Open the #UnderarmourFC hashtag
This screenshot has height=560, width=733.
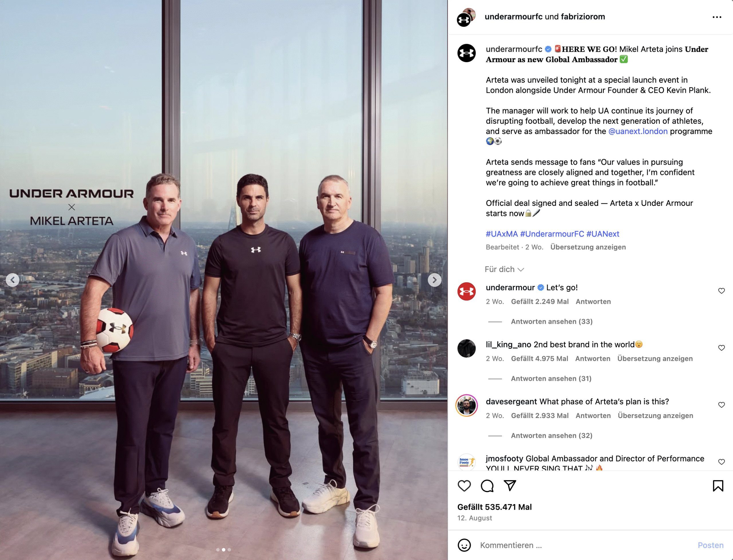tap(552, 234)
